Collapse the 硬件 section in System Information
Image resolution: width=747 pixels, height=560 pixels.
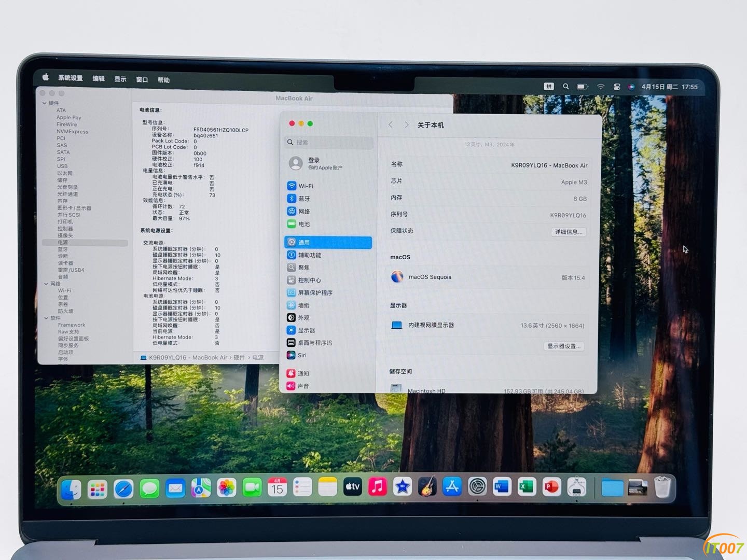coord(45,103)
